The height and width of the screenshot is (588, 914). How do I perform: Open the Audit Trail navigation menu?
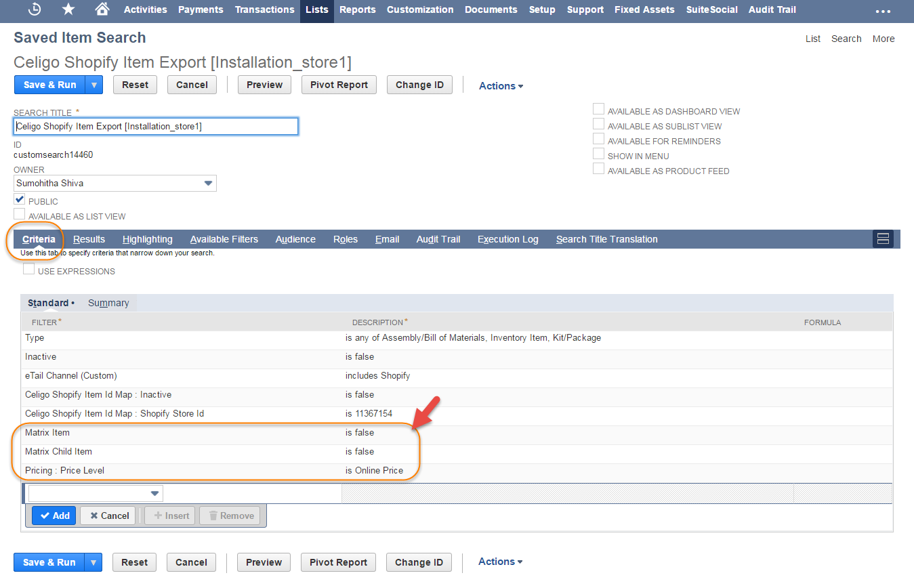point(772,9)
